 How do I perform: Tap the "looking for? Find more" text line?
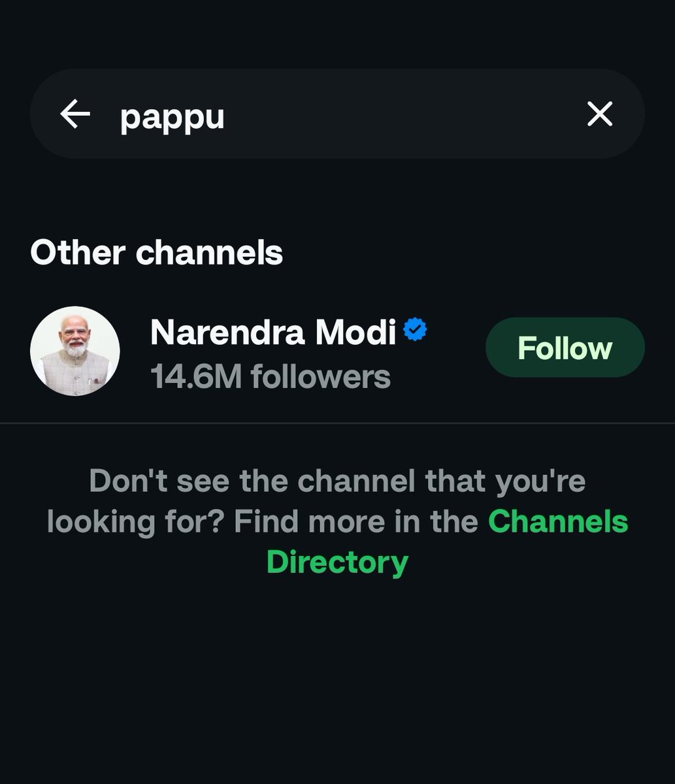pos(263,522)
